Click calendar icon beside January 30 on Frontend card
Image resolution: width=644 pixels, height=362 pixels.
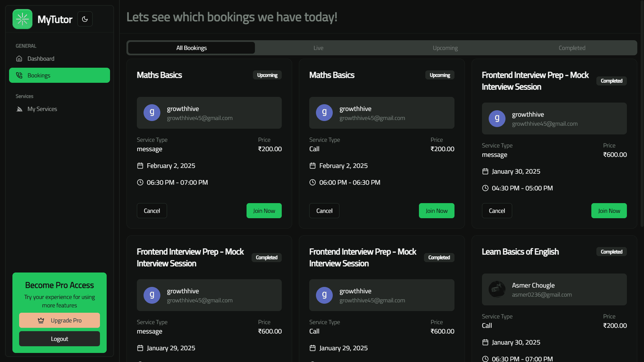pyautogui.click(x=485, y=171)
